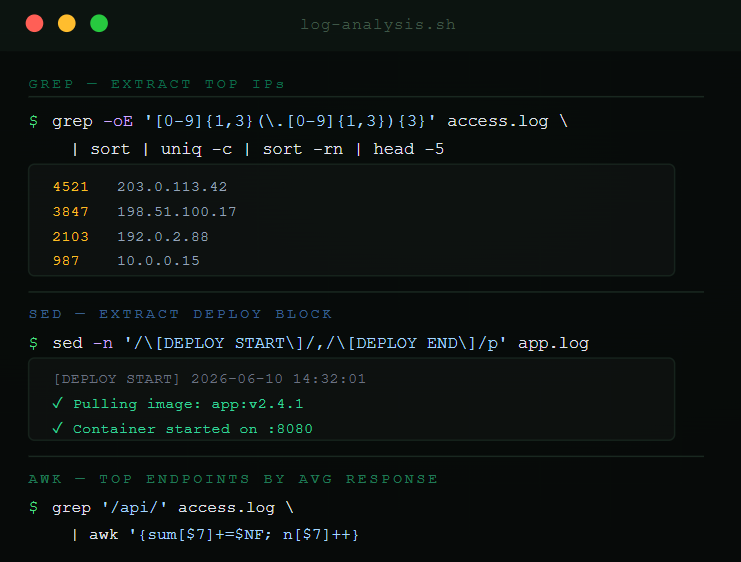This screenshot has width=741, height=562.
Task: Click the dollar prompt before the sed command
Action: [x=33, y=343]
